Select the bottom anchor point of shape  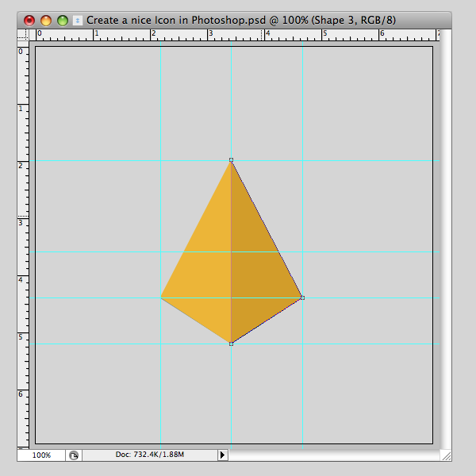pos(232,344)
